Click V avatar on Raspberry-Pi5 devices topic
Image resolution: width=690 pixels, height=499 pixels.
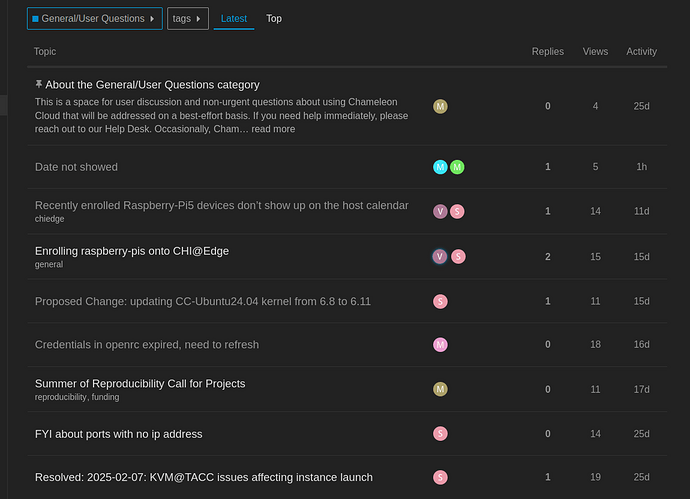440,211
